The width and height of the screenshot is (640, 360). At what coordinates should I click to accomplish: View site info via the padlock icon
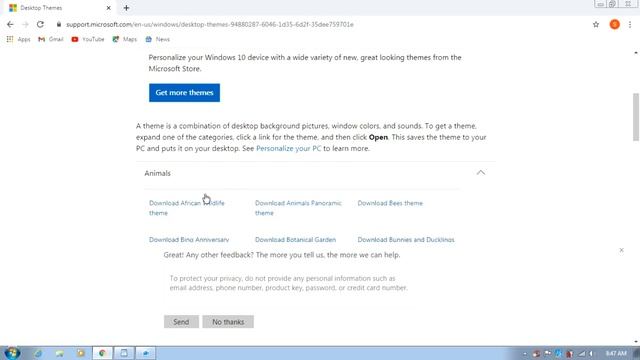[x=59, y=24]
